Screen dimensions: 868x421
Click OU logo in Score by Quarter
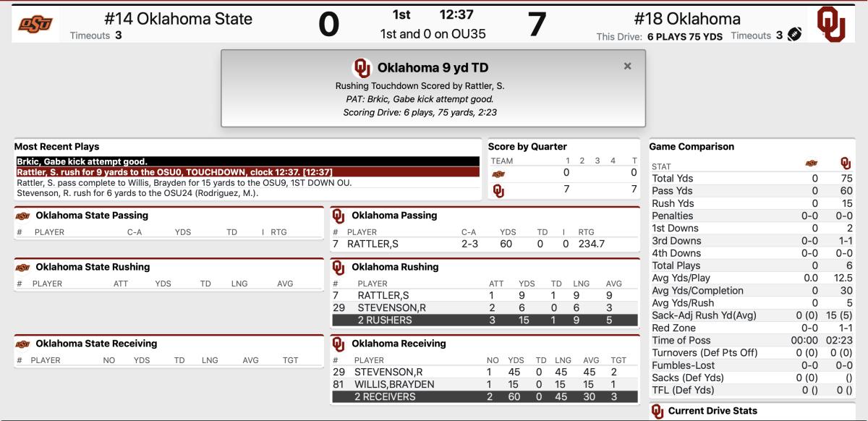click(x=498, y=191)
